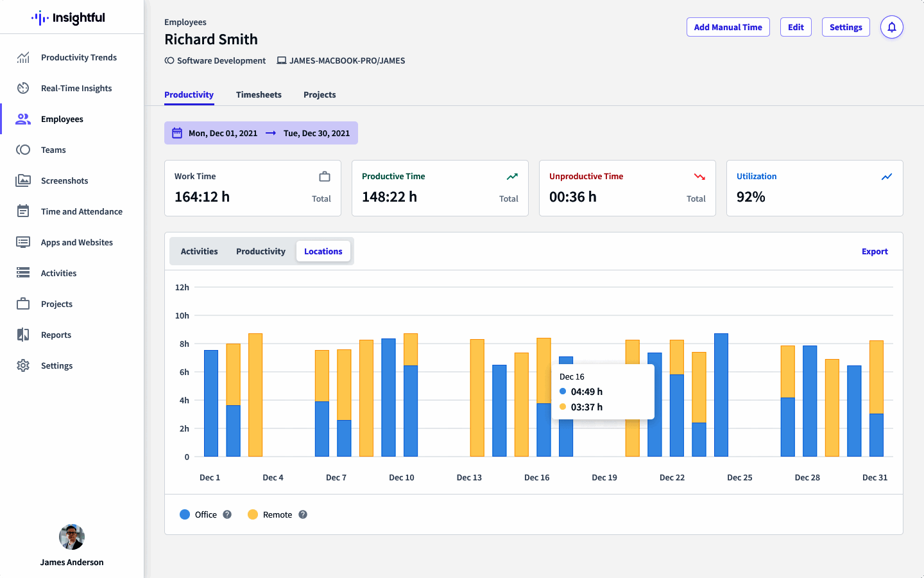Open Productivity Trends from sidebar icon
Screen dimensions: 924x578
[23, 57]
